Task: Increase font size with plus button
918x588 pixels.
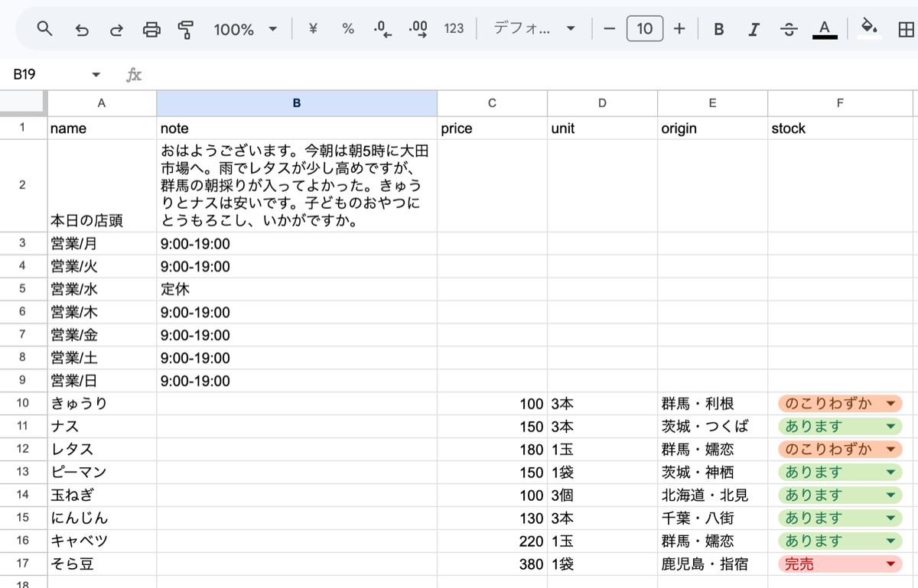Action: click(679, 29)
